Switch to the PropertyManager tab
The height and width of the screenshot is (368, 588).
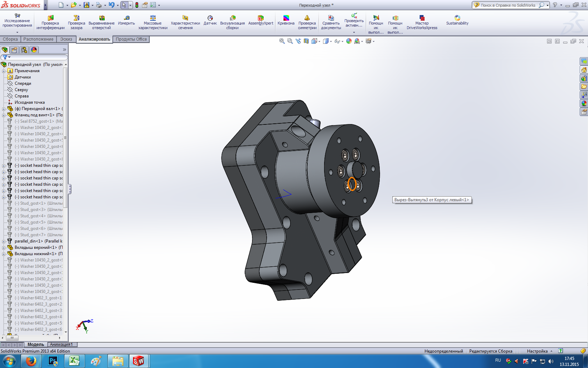(14, 50)
